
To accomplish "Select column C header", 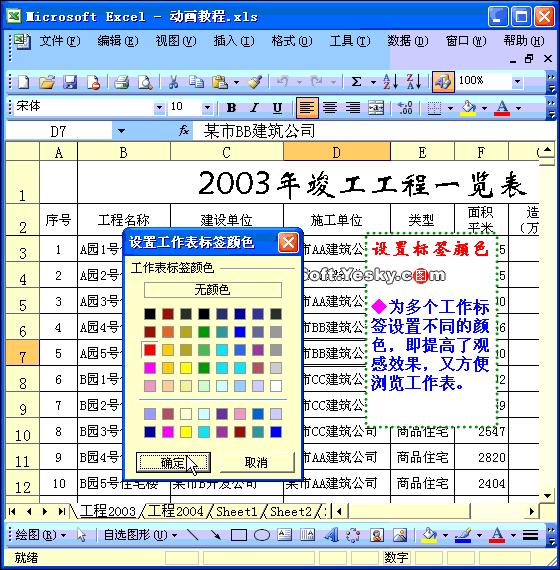I will click(227, 152).
